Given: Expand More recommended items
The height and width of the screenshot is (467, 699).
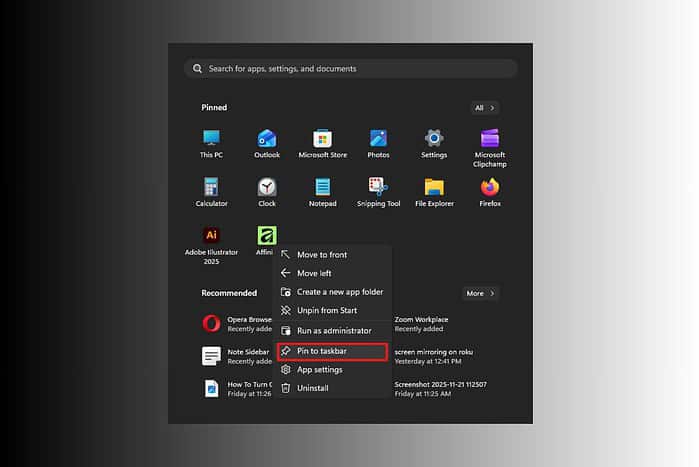Looking at the screenshot, I should [480, 293].
